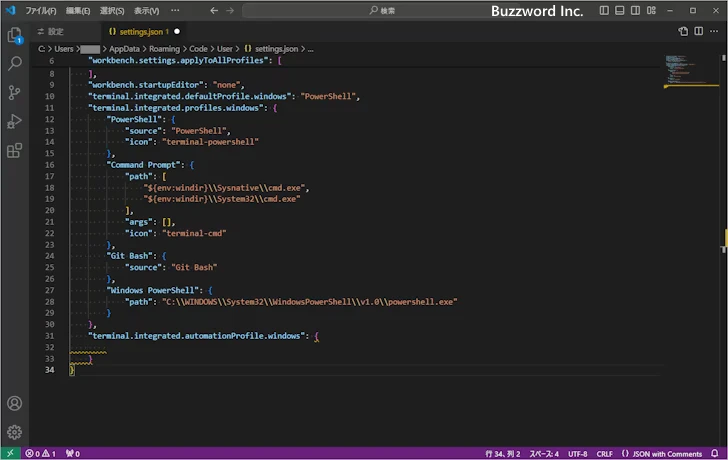Show errors and warnings in status bar
The width and height of the screenshot is (728, 460).
point(40,454)
